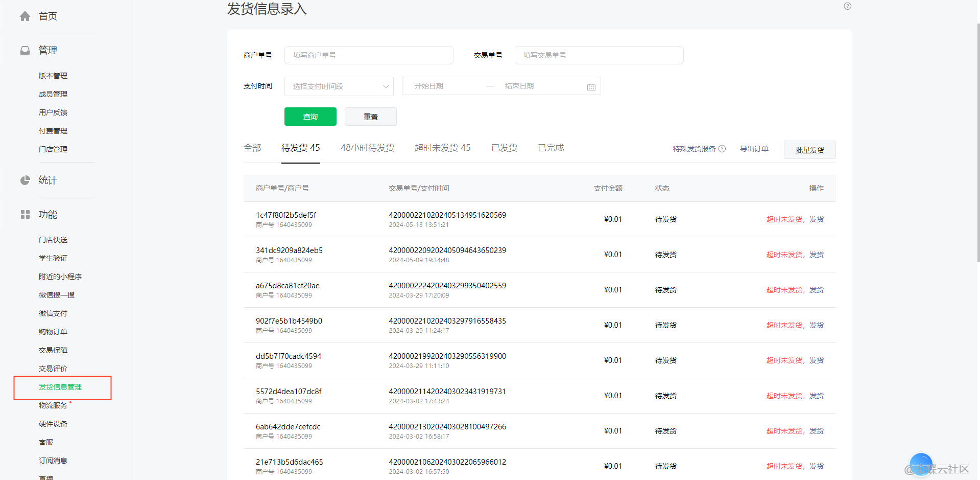
Task: Switch to the 全部 tab
Action: 252,148
